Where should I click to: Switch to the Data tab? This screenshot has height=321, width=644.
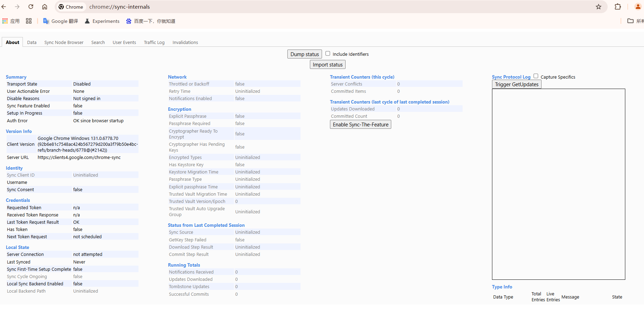(x=32, y=42)
